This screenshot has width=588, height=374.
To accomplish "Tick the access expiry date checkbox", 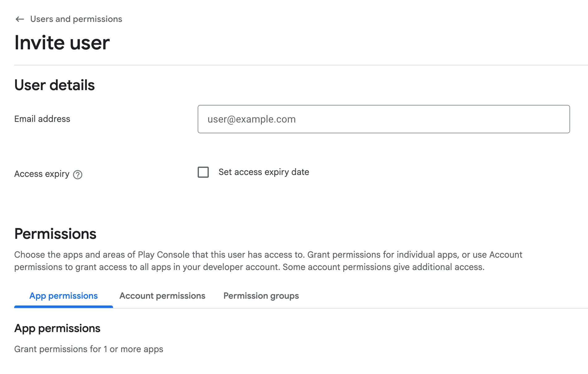I will (x=203, y=172).
